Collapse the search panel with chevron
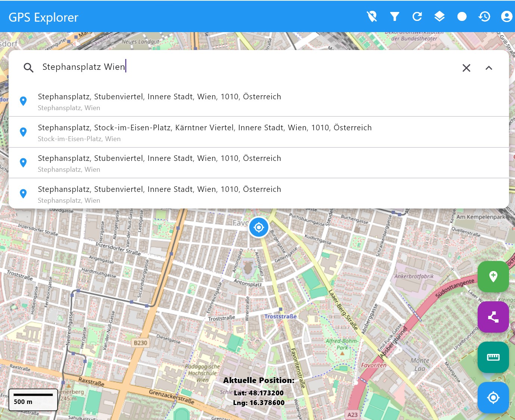 pyautogui.click(x=489, y=68)
